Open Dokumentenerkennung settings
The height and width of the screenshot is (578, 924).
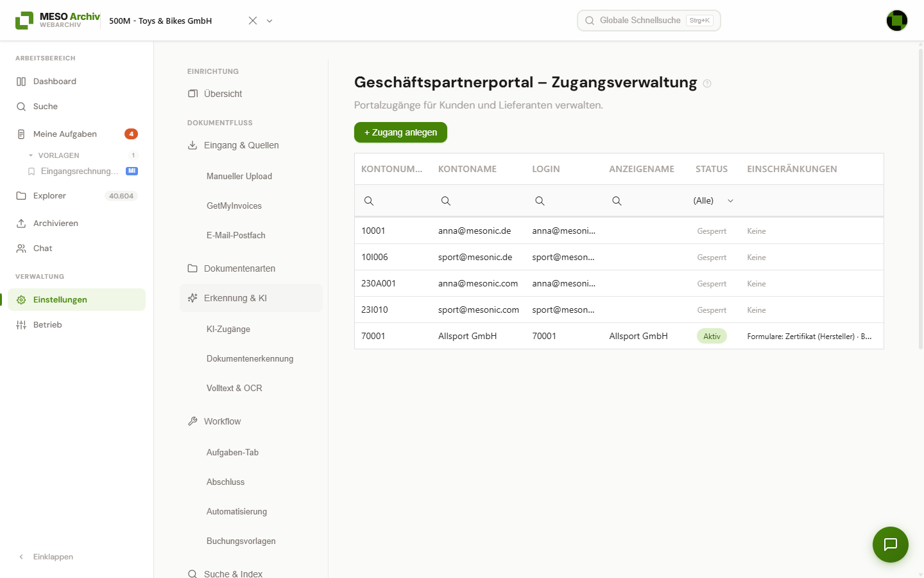click(251, 358)
